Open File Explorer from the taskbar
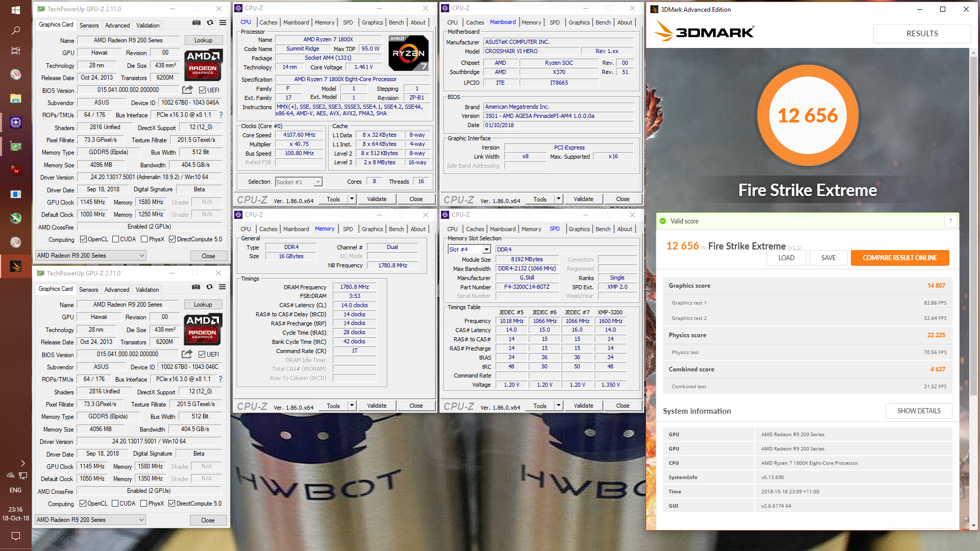The width and height of the screenshot is (980, 551). [15, 98]
